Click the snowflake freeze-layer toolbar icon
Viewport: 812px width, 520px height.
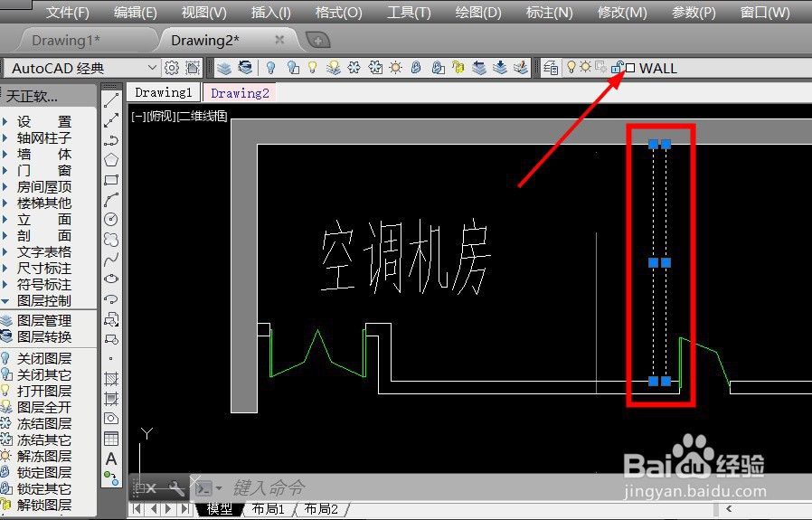coord(354,68)
